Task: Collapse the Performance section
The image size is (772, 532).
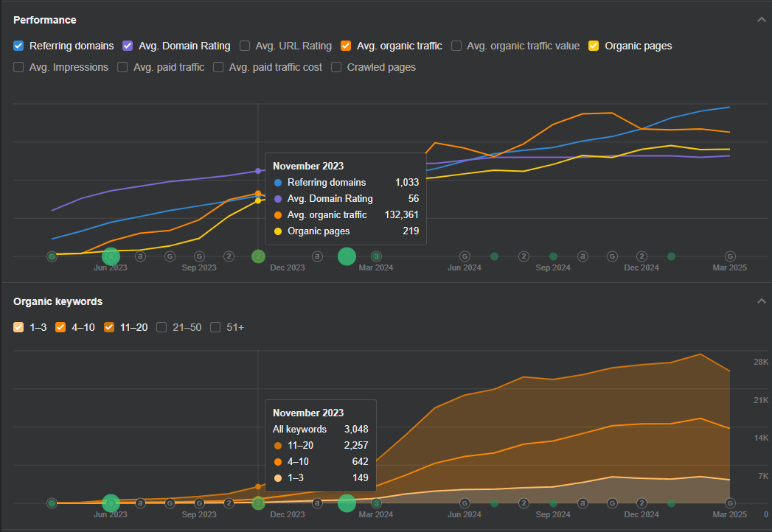Action: [762, 20]
